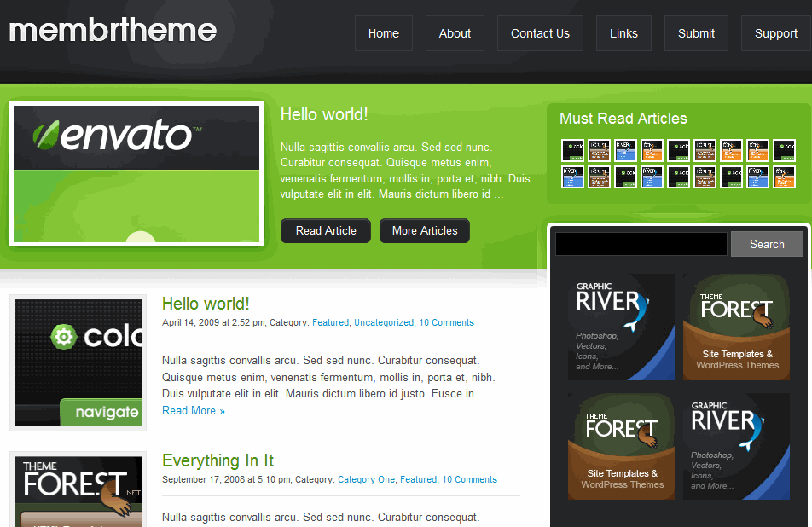Open the featured envato image
This screenshot has height=527, width=812.
tap(136, 174)
